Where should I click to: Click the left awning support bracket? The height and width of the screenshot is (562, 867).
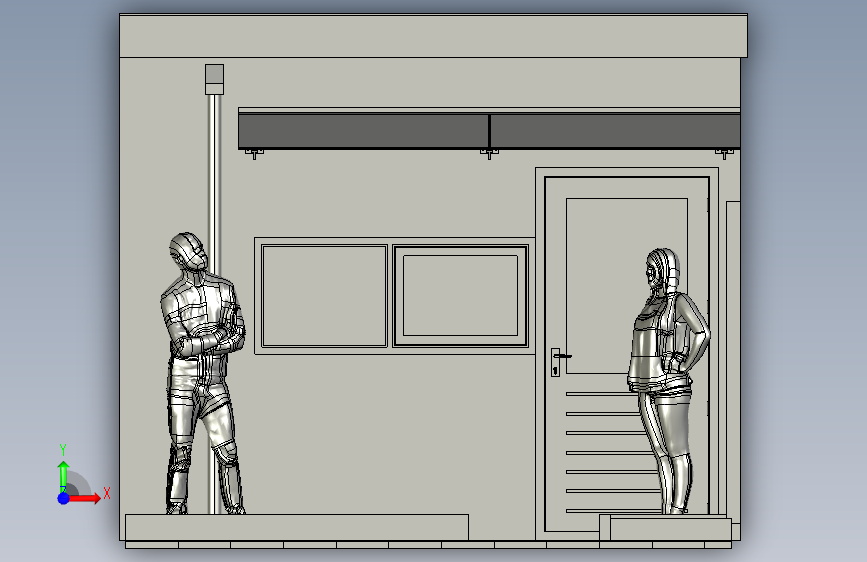(254, 153)
